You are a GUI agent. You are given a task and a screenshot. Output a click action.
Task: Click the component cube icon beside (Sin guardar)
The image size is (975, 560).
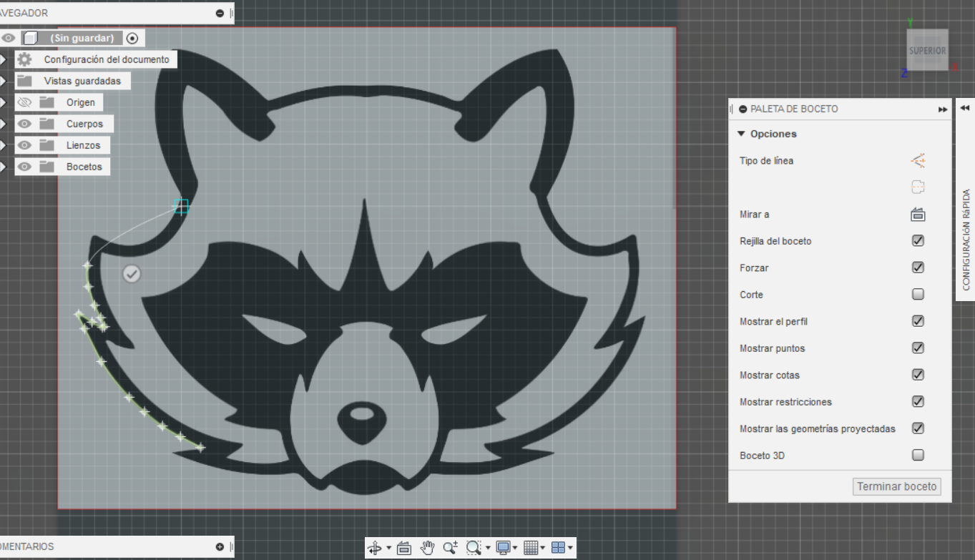pyautogui.click(x=29, y=38)
